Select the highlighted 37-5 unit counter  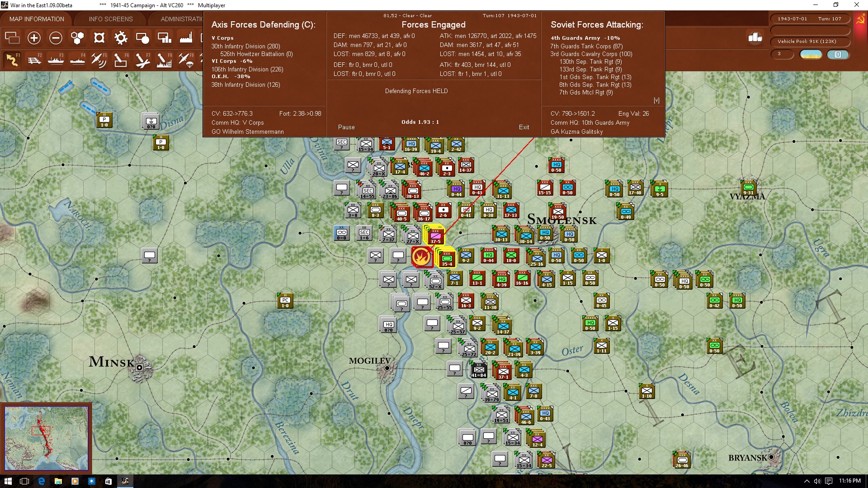click(x=435, y=235)
